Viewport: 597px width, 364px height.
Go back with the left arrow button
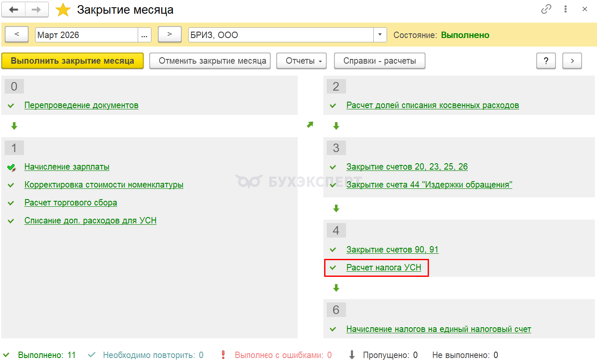coord(14,10)
